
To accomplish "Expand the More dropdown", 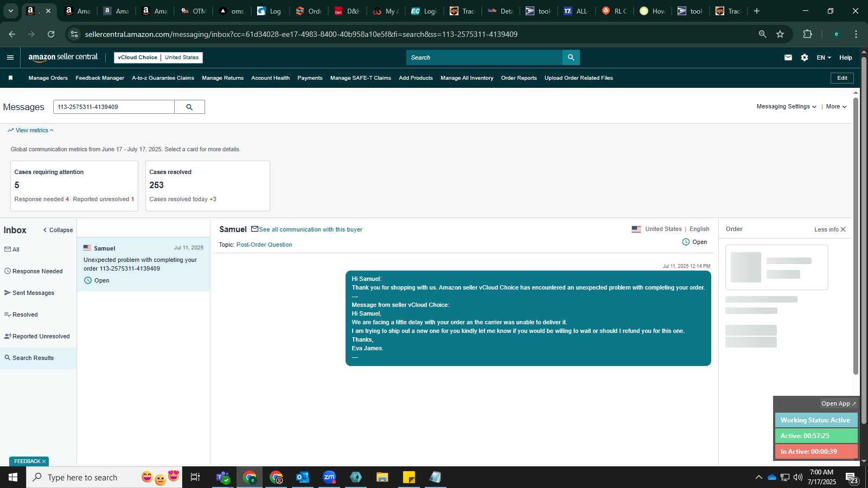I will (x=836, y=107).
